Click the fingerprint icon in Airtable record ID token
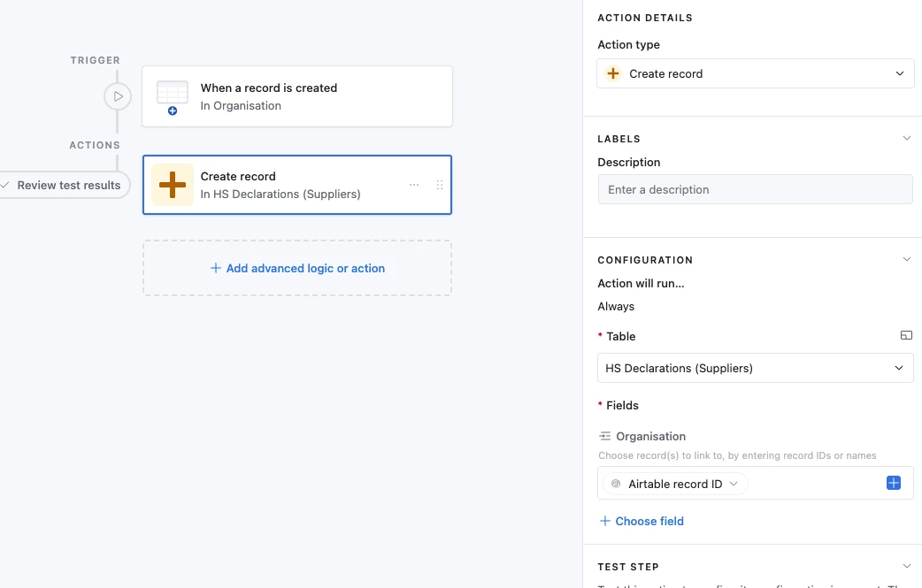 (616, 484)
